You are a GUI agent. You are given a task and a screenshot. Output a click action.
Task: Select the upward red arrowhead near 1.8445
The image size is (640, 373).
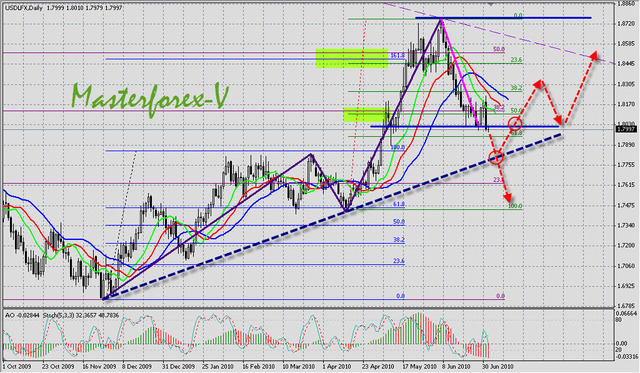[x=594, y=56]
